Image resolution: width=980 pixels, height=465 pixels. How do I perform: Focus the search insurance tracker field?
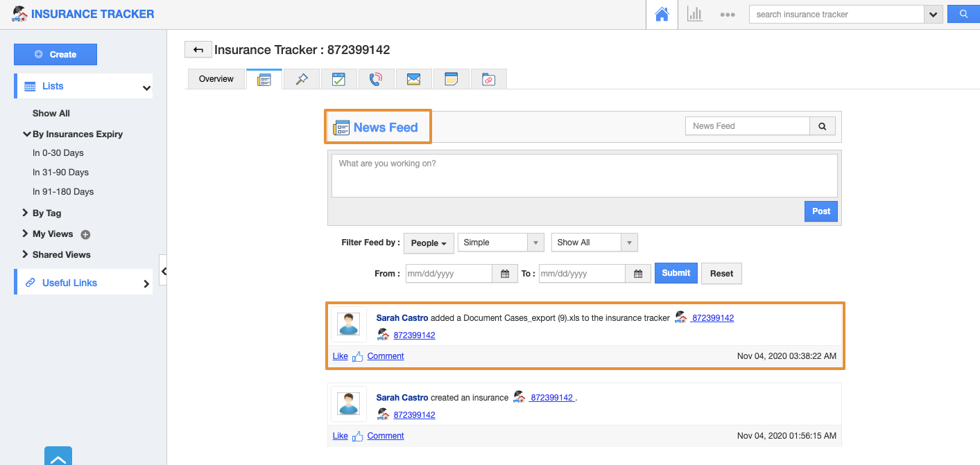pyautogui.click(x=836, y=15)
